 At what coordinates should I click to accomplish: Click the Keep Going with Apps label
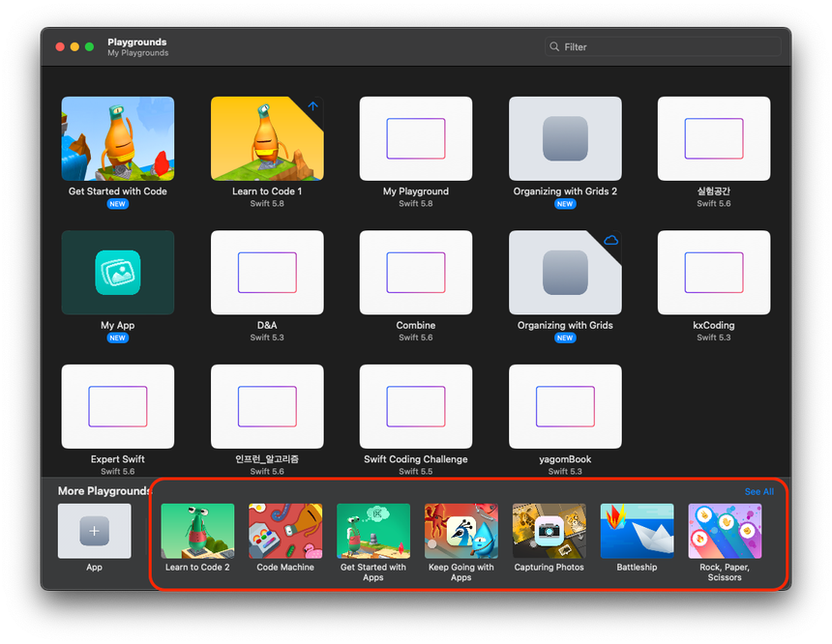461,571
